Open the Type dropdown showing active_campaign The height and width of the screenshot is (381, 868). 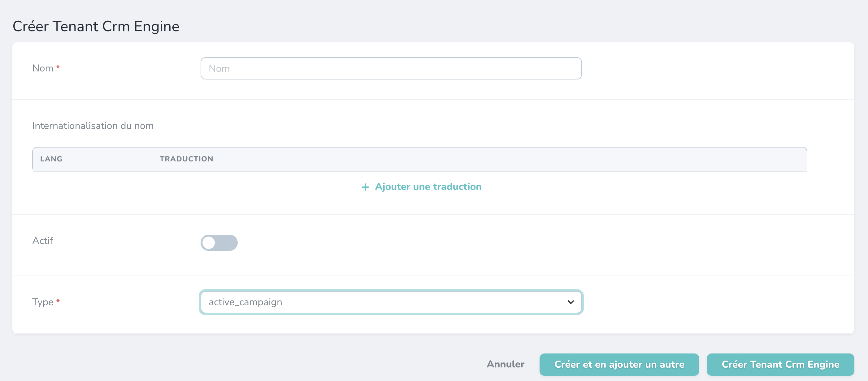pos(391,302)
